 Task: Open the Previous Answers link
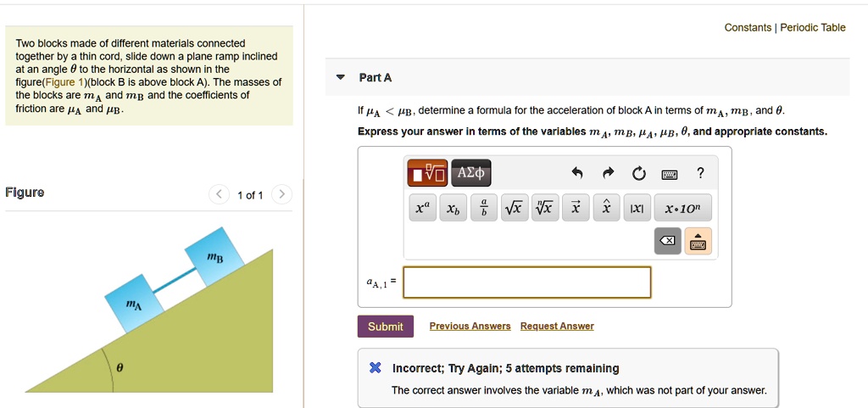pos(470,327)
